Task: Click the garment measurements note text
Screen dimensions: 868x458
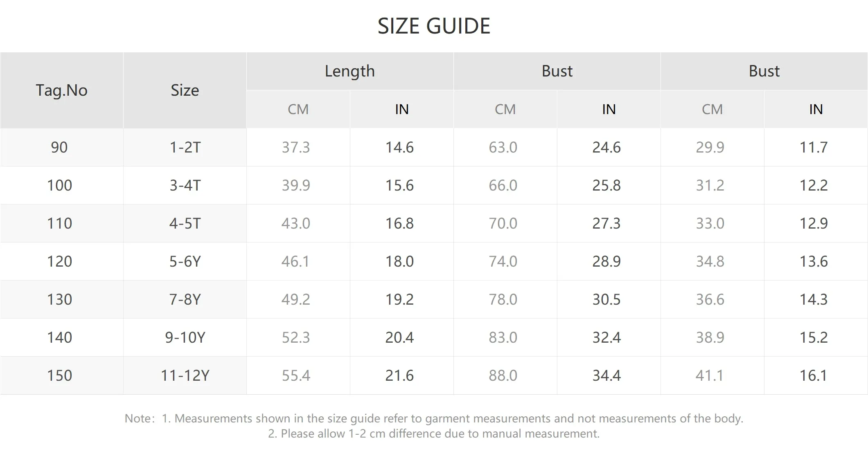Action: click(434, 418)
